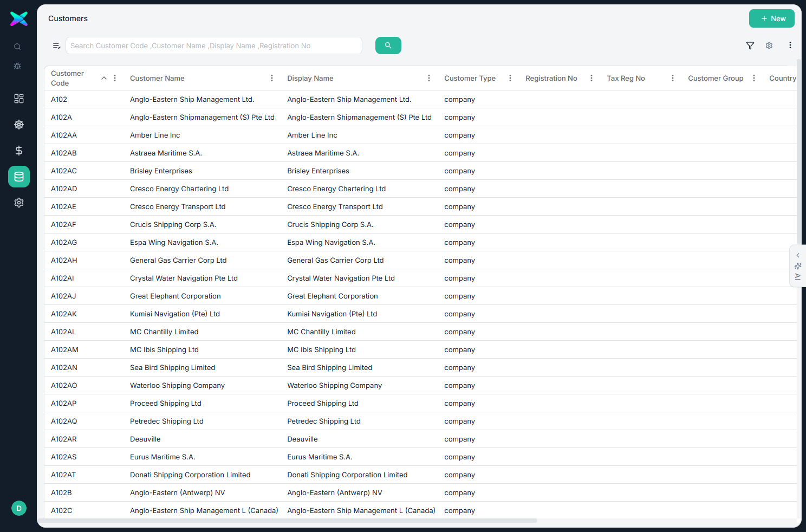Select Eurus Maritime S.A. customer name
806x532 pixels.
(162, 457)
